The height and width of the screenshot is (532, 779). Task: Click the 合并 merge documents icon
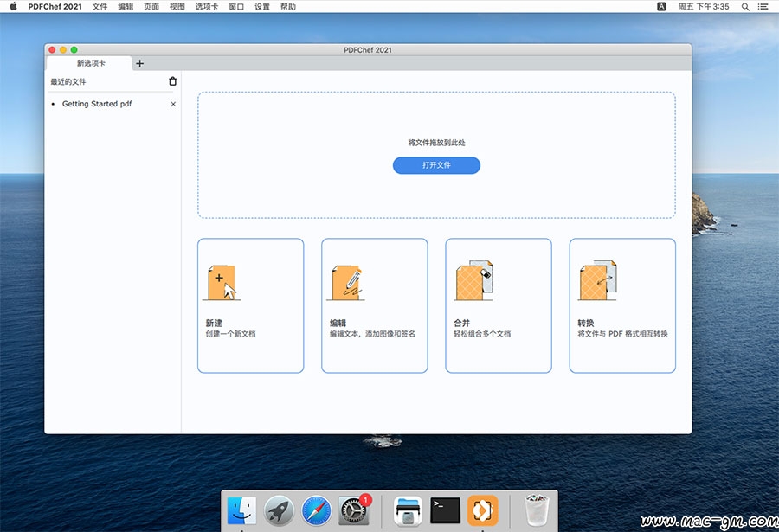(x=474, y=280)
